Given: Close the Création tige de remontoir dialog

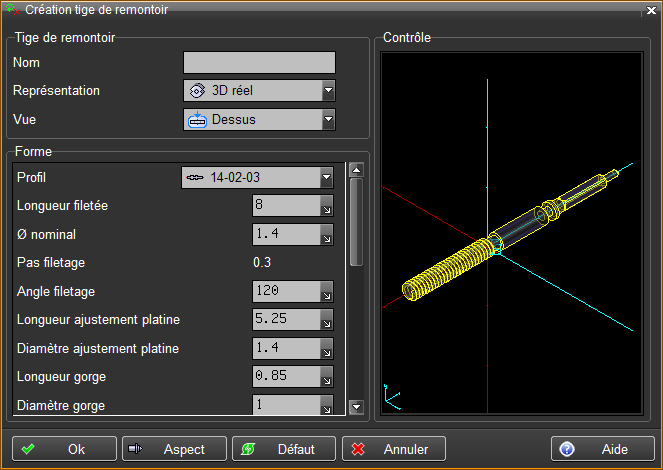Looking at the screenshot, I should 652,10.
